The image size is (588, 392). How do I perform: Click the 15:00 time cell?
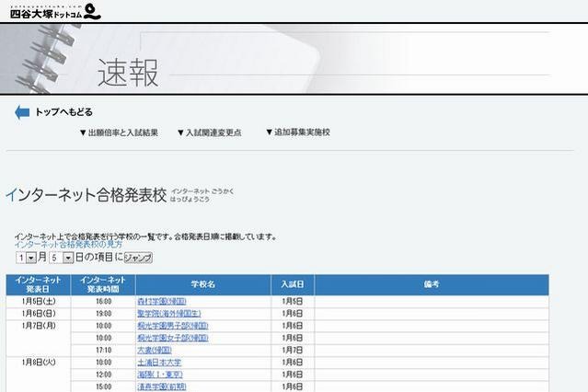coord(103,386)
